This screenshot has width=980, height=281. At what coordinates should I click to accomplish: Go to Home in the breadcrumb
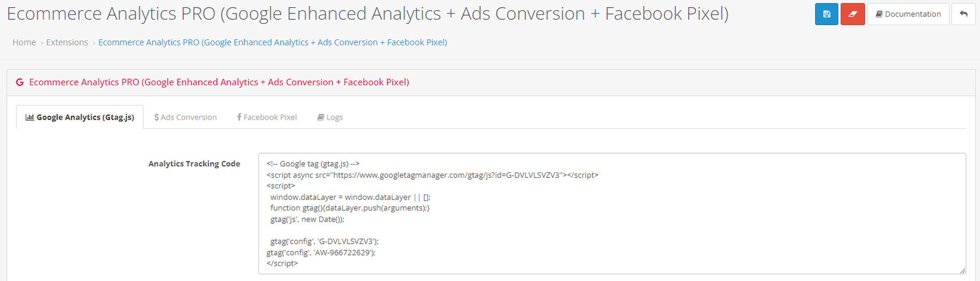(24, 42)
